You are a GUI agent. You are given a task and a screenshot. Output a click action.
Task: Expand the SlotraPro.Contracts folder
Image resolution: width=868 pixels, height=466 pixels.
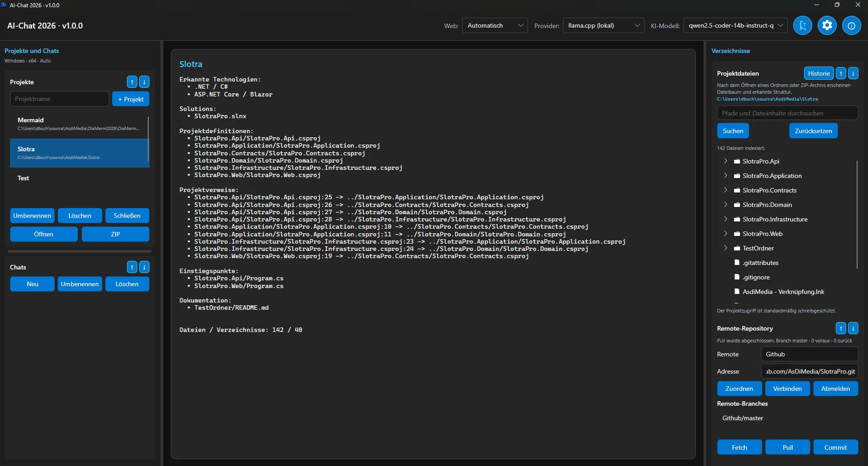[725, 190]
